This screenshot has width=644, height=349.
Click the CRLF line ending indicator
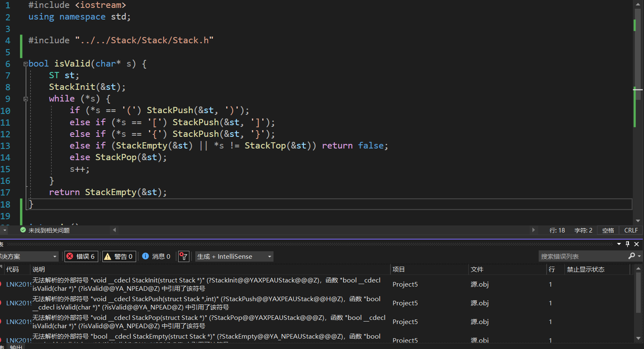pyautogui.click(x=631, y=230)
